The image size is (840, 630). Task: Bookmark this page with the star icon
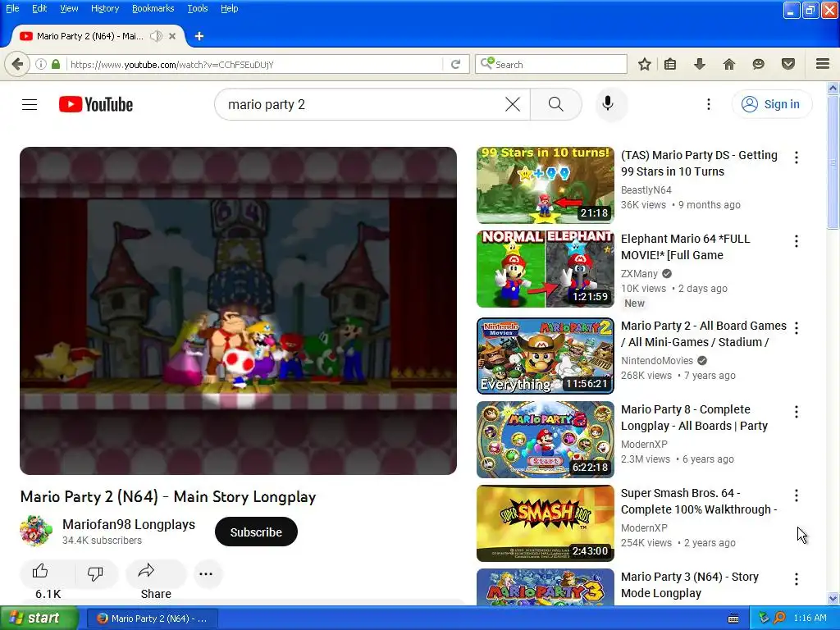tap(645, 64)
